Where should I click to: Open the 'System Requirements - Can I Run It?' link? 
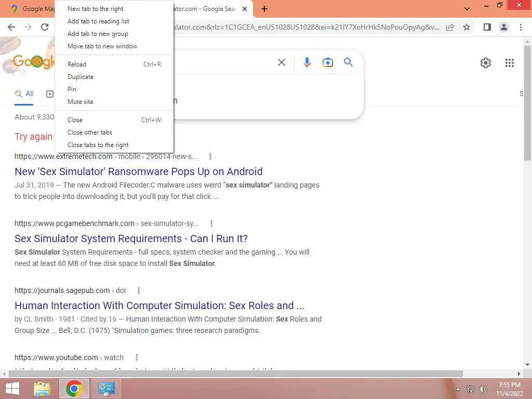click(131, 238)
